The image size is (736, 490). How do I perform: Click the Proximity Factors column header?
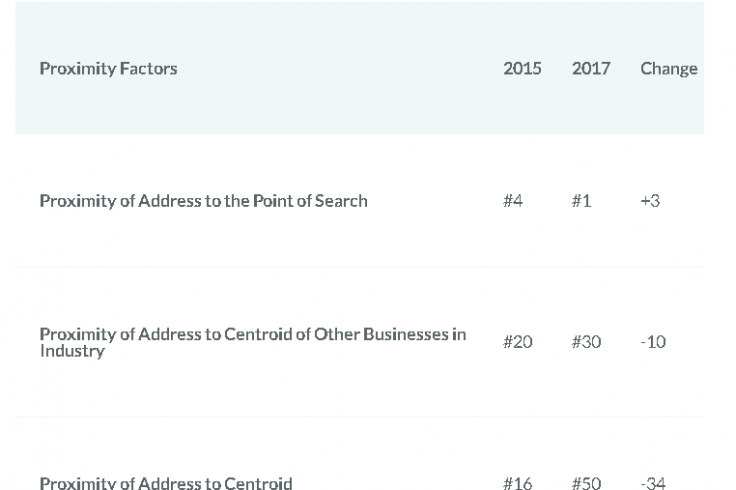pyautogui.click(x=108, y=69)
